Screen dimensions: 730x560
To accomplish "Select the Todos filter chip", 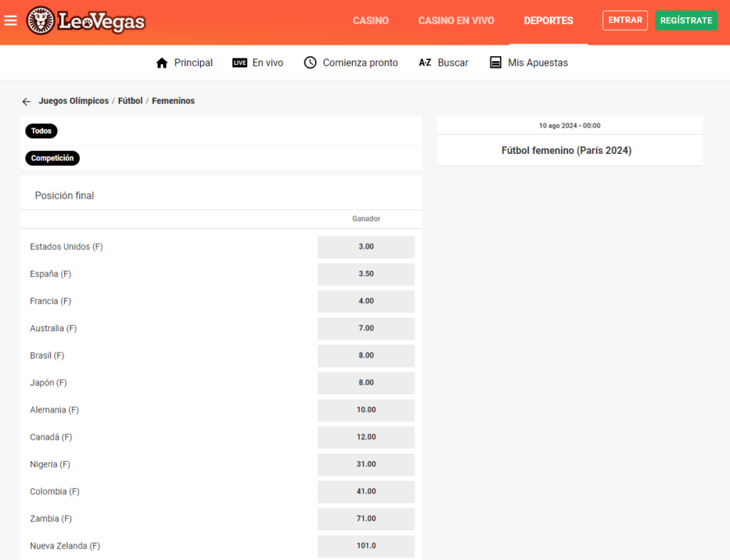I will 41,131.
